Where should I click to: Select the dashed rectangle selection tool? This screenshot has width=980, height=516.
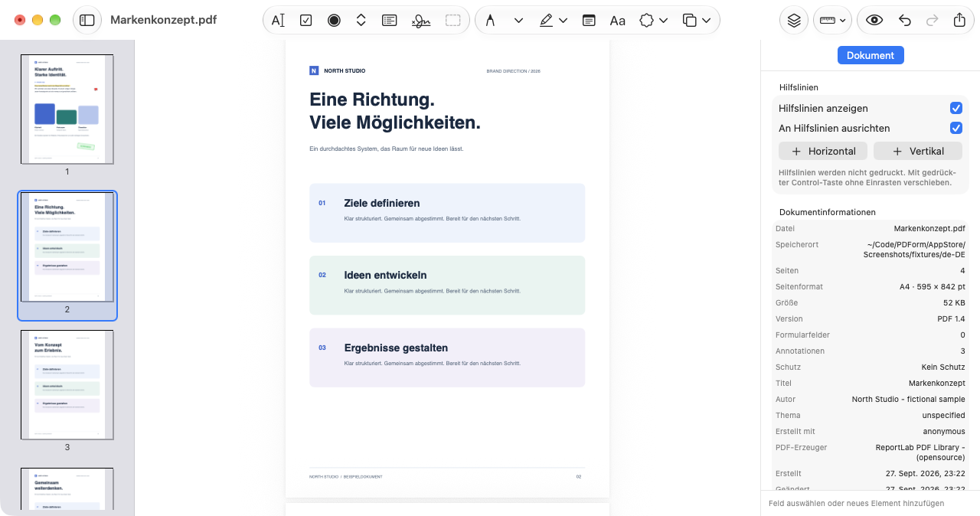click(x=453, y=21)
